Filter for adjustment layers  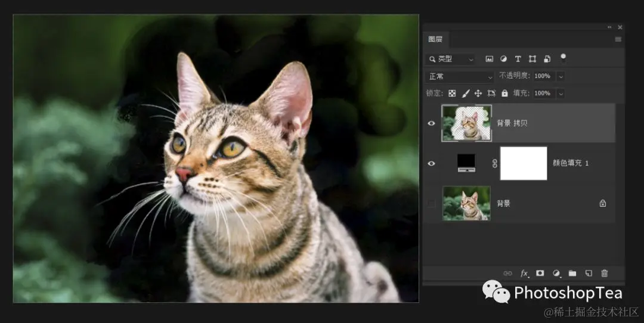[x=503, y=59]
